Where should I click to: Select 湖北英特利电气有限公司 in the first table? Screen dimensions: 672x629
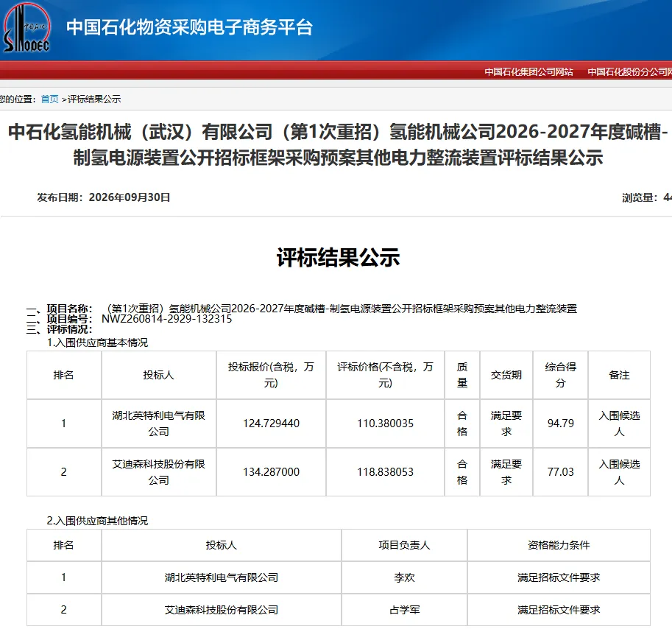pyautogui.click(x=158, y=424)
